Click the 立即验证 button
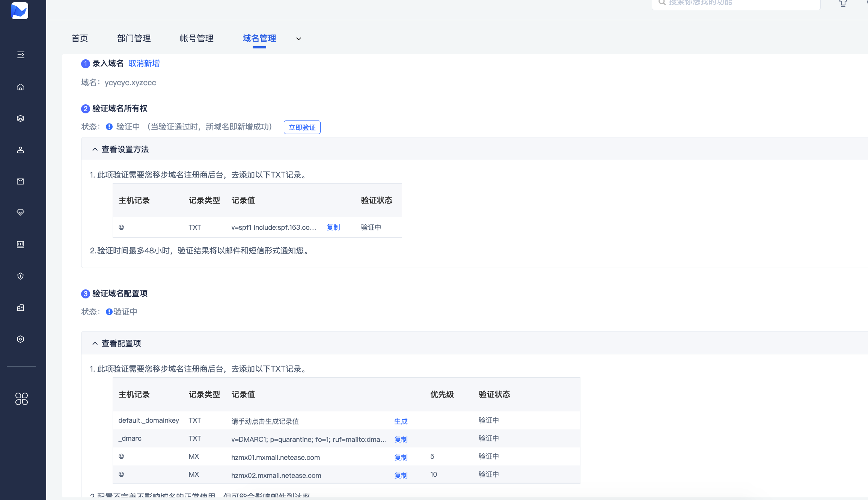This screenshot has width=868, height=500. click(302, 127)
